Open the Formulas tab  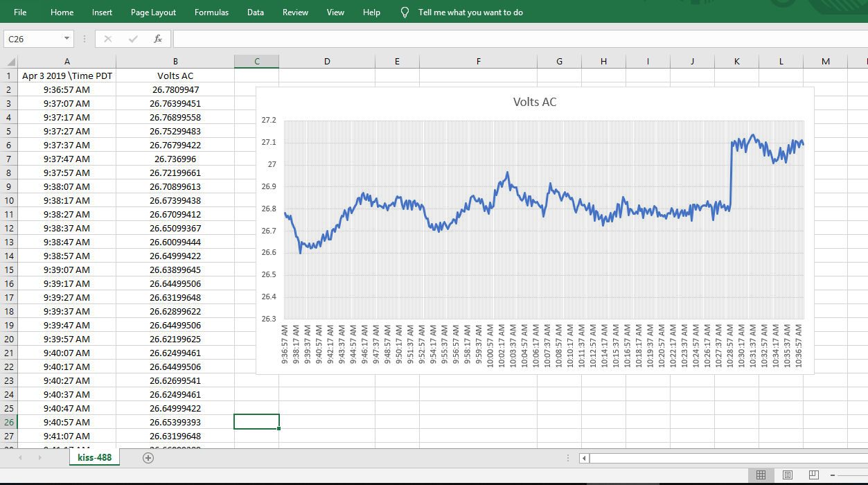click(211, 12)
